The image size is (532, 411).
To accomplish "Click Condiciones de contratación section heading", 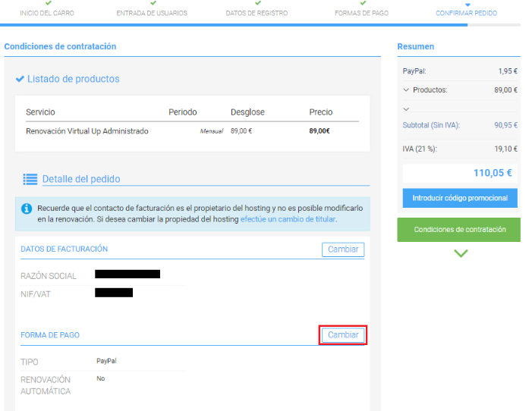I will (x=60, y=46).
